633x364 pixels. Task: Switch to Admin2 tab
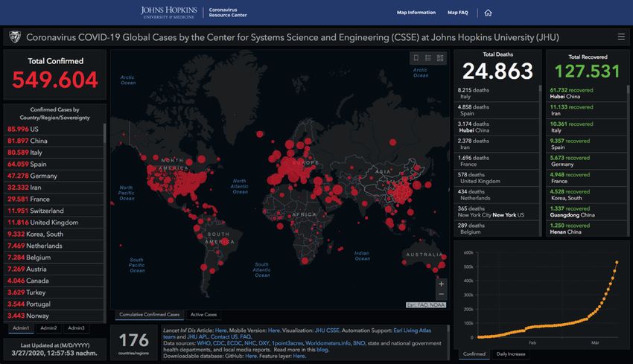[48, 328]
